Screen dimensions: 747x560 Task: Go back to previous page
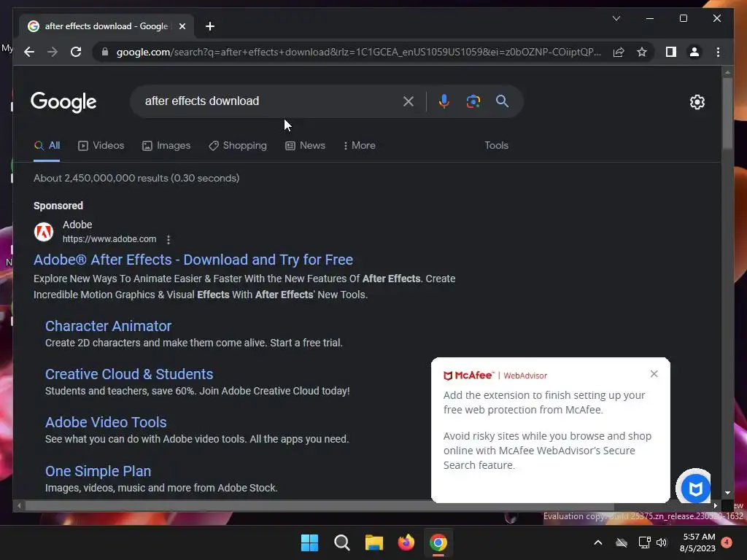pos(29,52)
